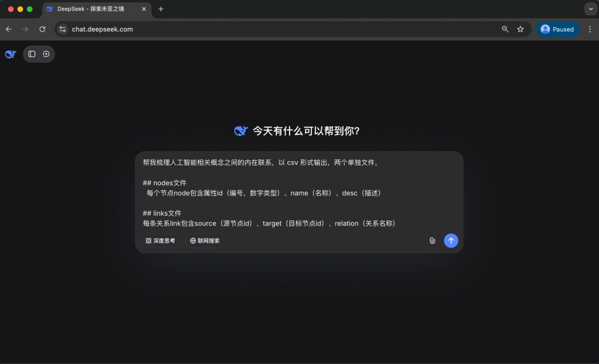Open a new browser tab

pos(161,9)
